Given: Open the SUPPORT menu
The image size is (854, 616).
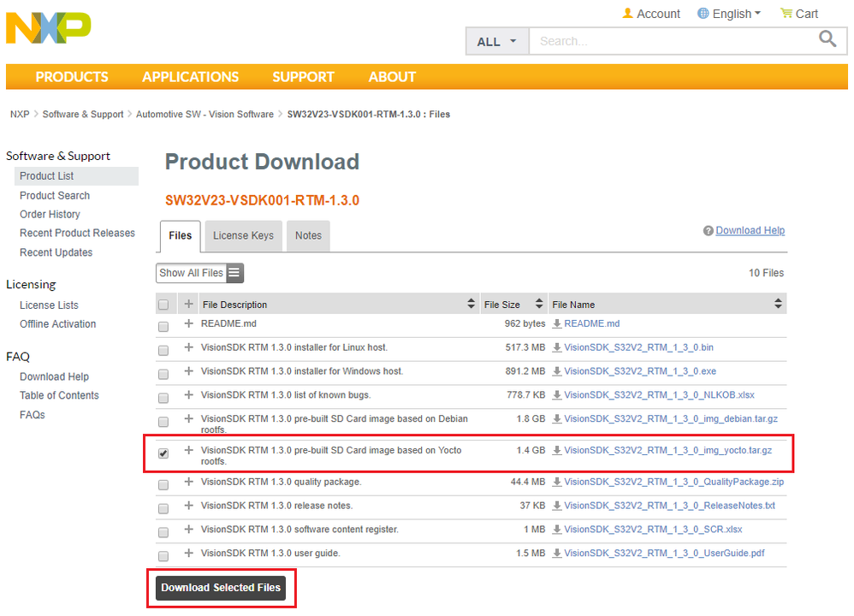Looking at the screenshot, I should click(304, 77).
